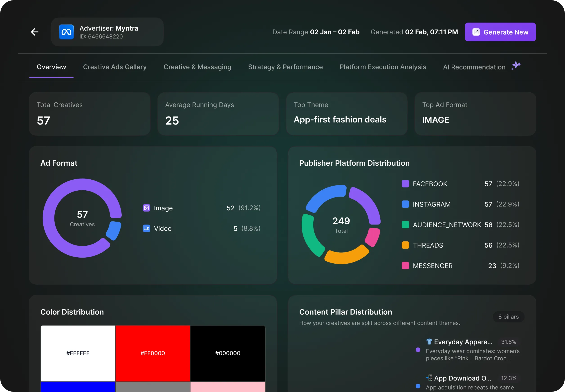The height and width of the screenshot is (392, 565).
Task: Select the red #FF0000 color swatch
Action: coord(153,353)
